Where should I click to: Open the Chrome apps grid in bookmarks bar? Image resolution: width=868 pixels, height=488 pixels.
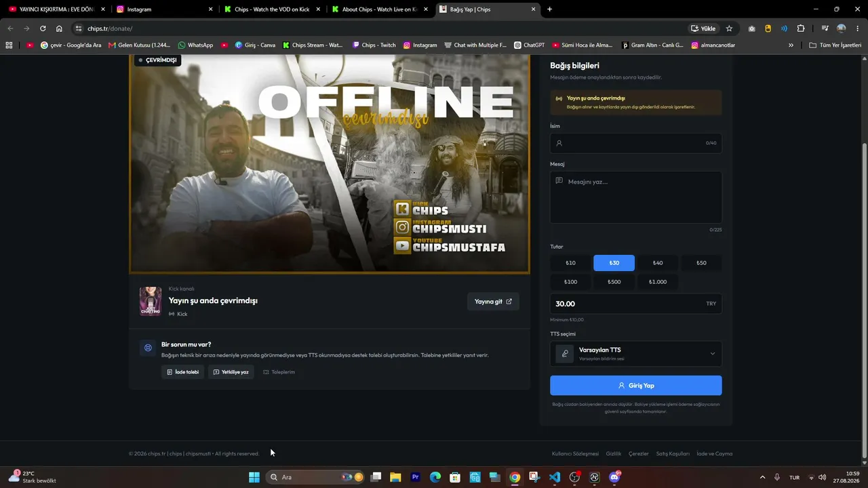point(9,45)
